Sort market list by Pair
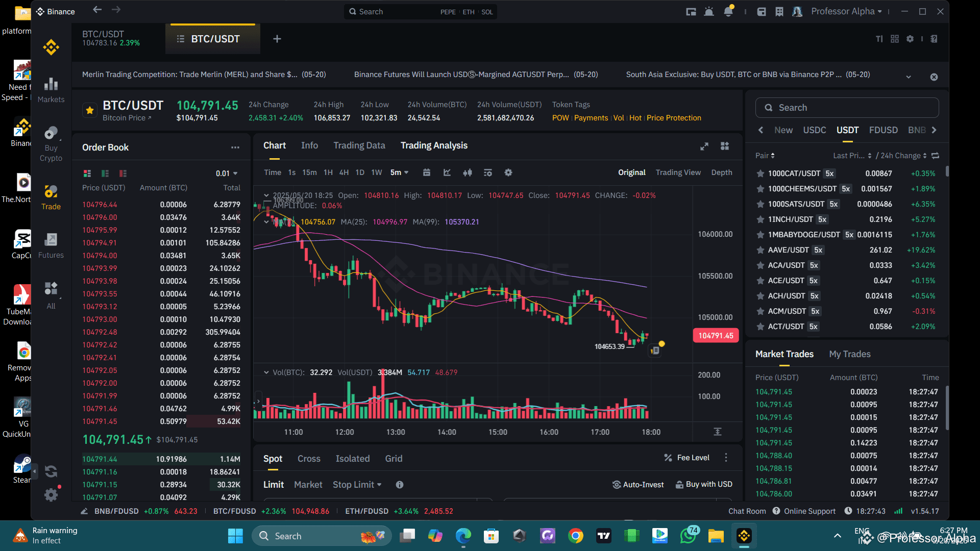This screenshot has width=980, height=551. tap(765, 156)
